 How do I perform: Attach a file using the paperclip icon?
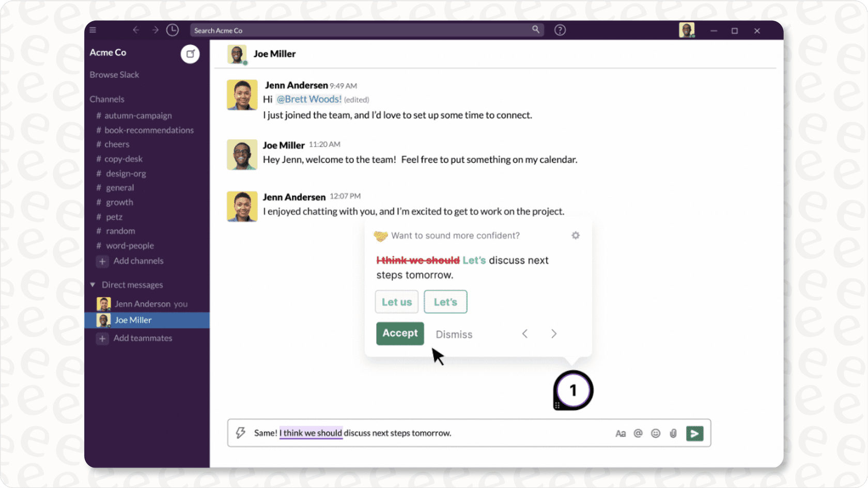coord(673,433)
